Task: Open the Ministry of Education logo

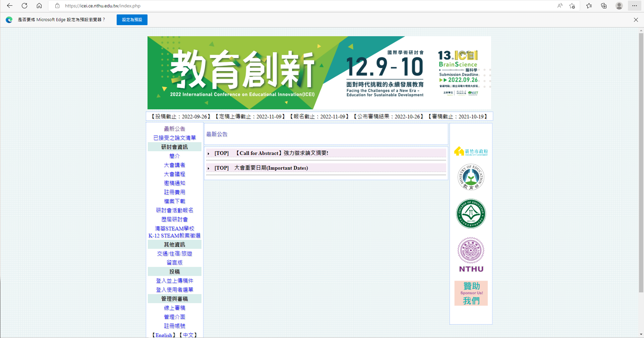Action: pyautogui.click(x=471, y=177)
